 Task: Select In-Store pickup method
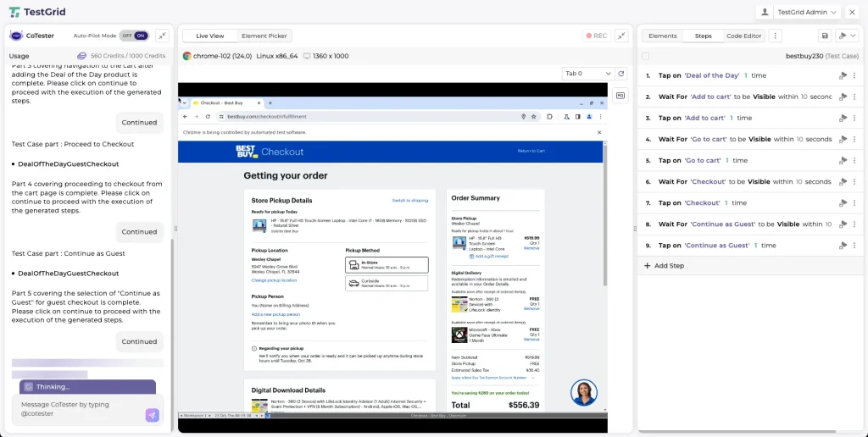(x=387, y=265)
